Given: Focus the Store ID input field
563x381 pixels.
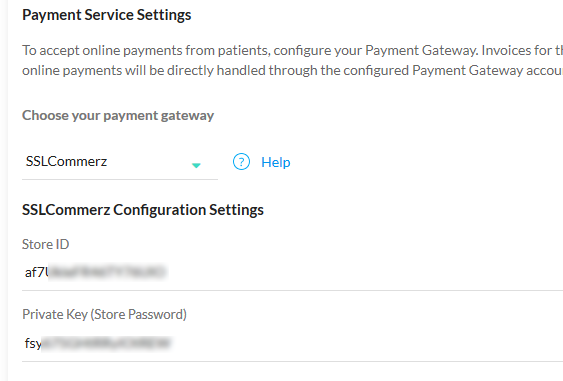Looking at the screenshot, I should 292,273.
